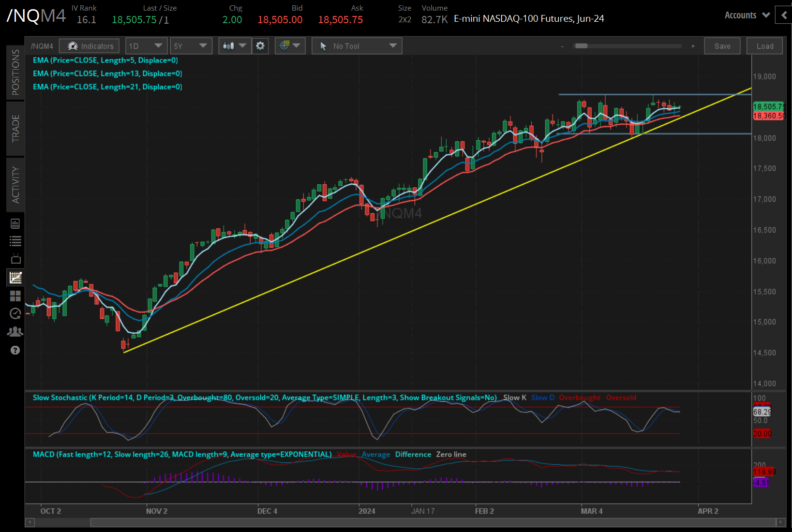Select the watchlist icon in the sidebar
This screenshot has width=792, height=532.
pyautogui.click(x=15, y=240)
